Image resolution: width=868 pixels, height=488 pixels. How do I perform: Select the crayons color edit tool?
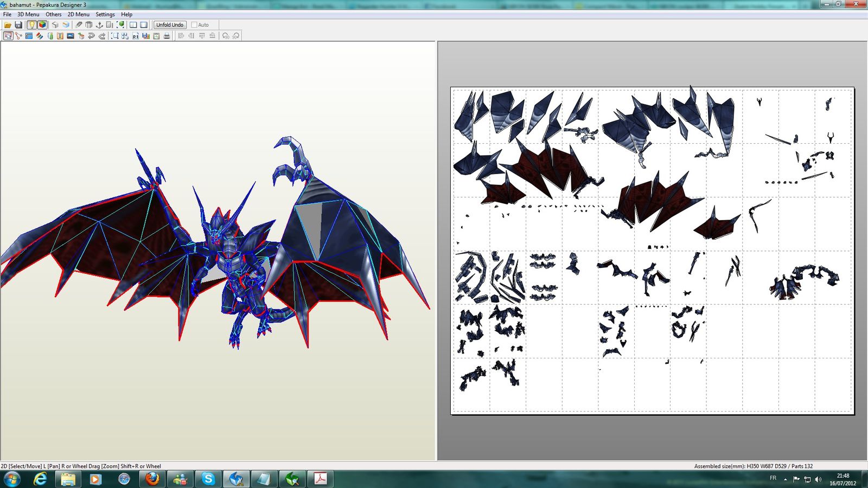coord(40,36)
